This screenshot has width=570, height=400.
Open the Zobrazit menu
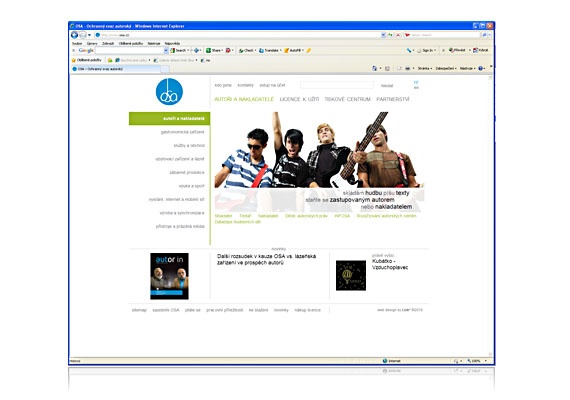click(108, 43)
